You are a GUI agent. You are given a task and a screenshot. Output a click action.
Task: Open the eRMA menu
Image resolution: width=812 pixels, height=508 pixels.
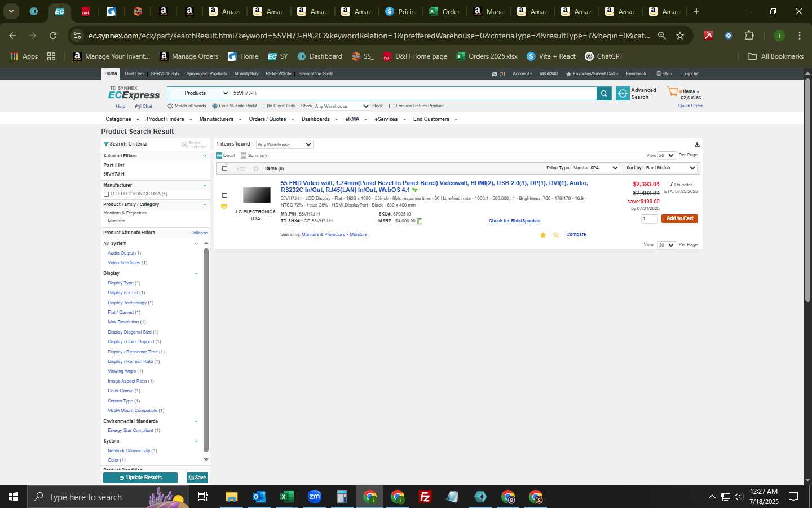click(356, 119)
